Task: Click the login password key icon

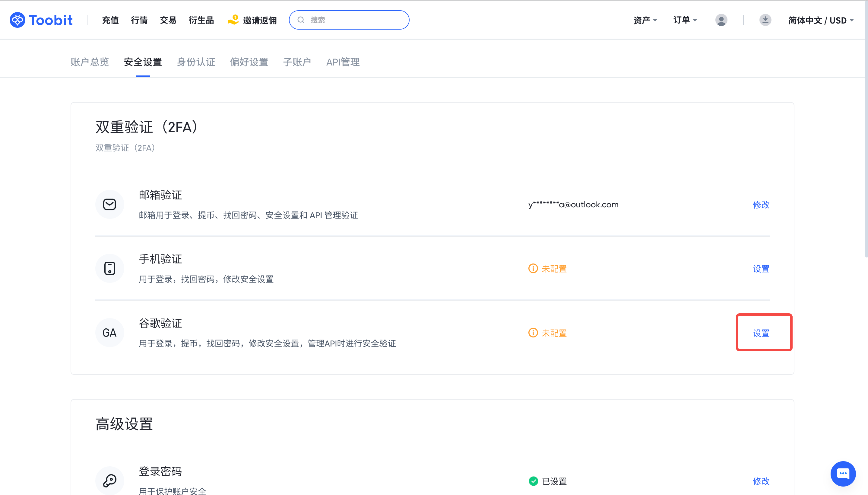Action: [x=109, y=481]
